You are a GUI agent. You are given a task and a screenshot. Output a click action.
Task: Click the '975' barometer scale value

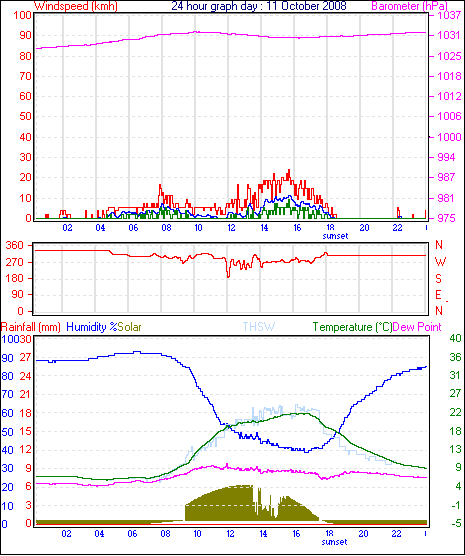447,218
